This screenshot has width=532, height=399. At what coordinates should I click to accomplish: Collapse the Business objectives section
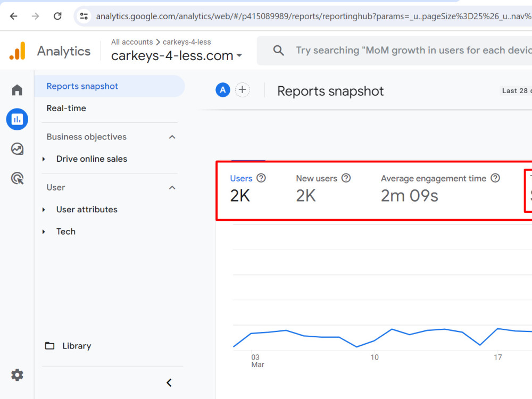(172, 137)
